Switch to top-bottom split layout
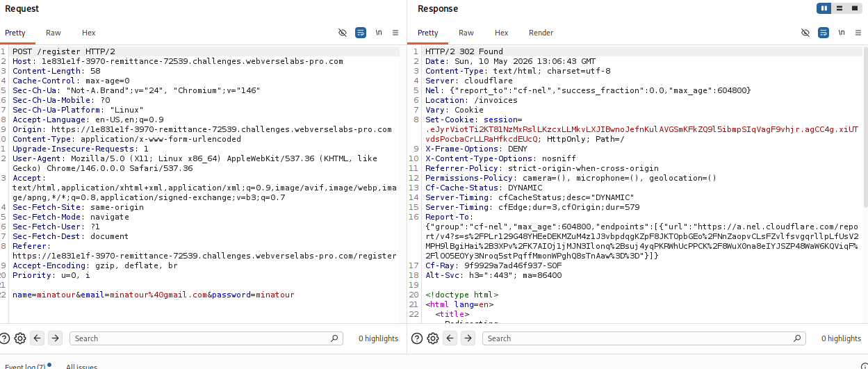The height and width of the screenshot is (369, 868). [840, 8]
